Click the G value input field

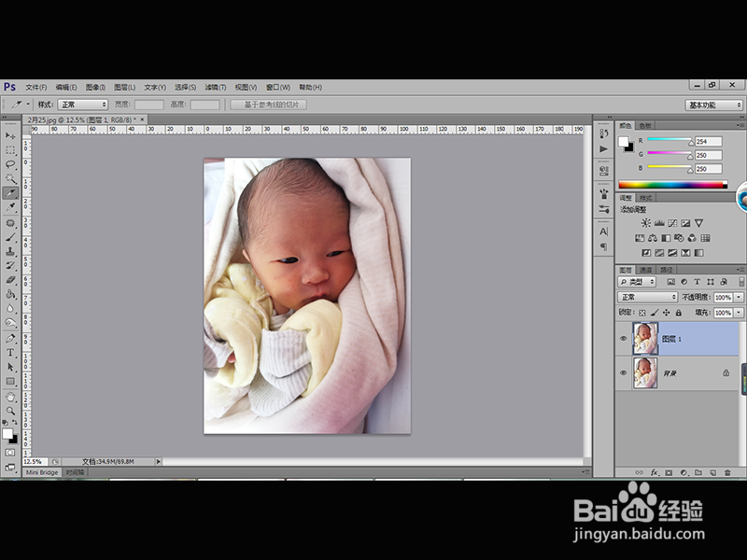tap(709, 155)
